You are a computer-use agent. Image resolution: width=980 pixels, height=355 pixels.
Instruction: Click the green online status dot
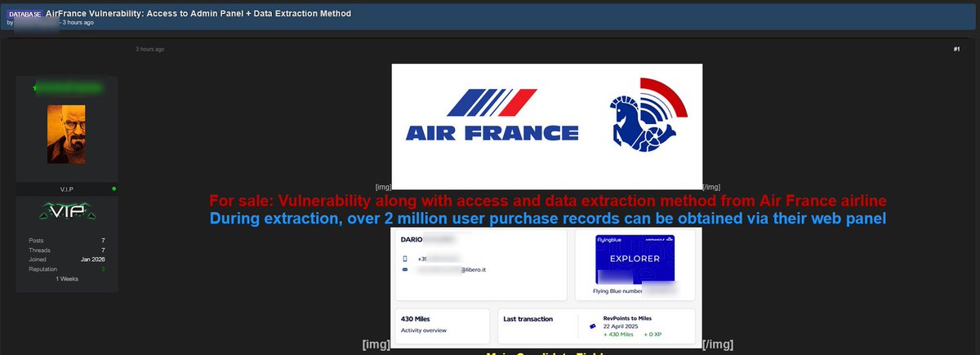coord(114,189)
